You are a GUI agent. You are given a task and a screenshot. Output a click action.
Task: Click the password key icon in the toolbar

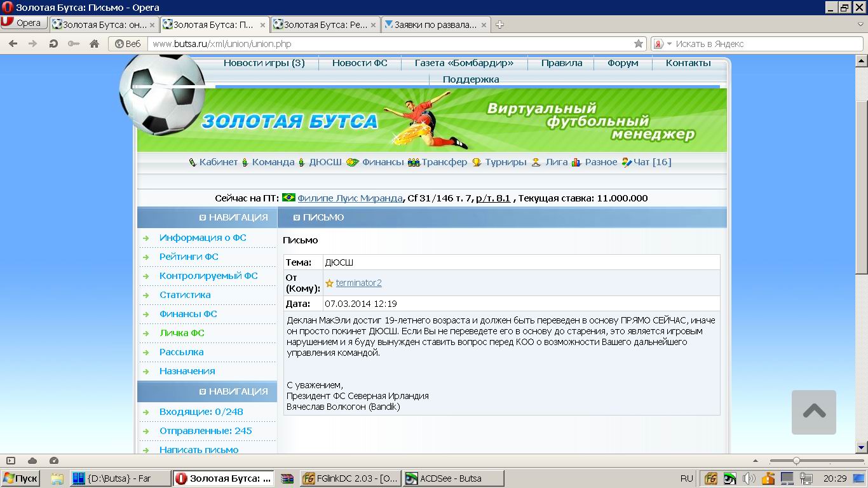[x=74, y=44]
